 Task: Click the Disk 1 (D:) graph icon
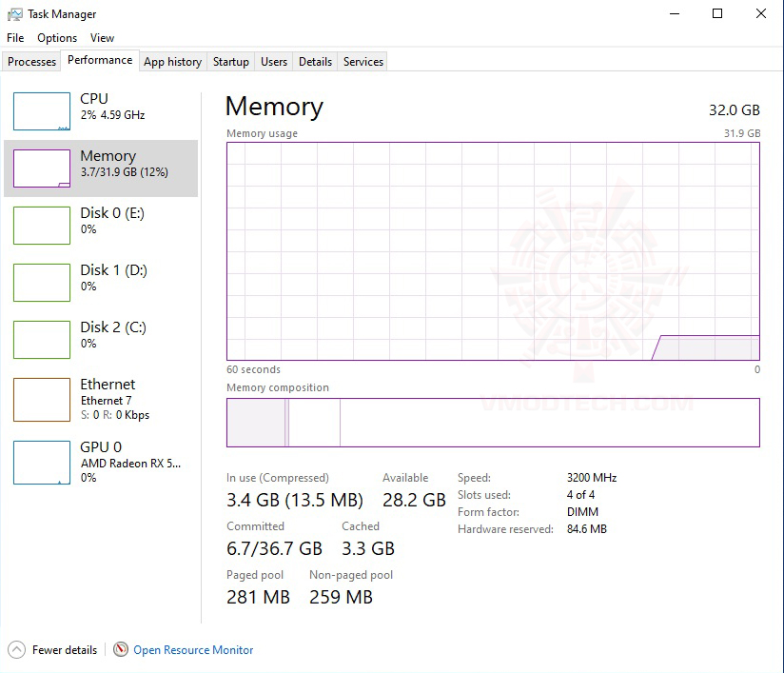(x=42, y=283)
